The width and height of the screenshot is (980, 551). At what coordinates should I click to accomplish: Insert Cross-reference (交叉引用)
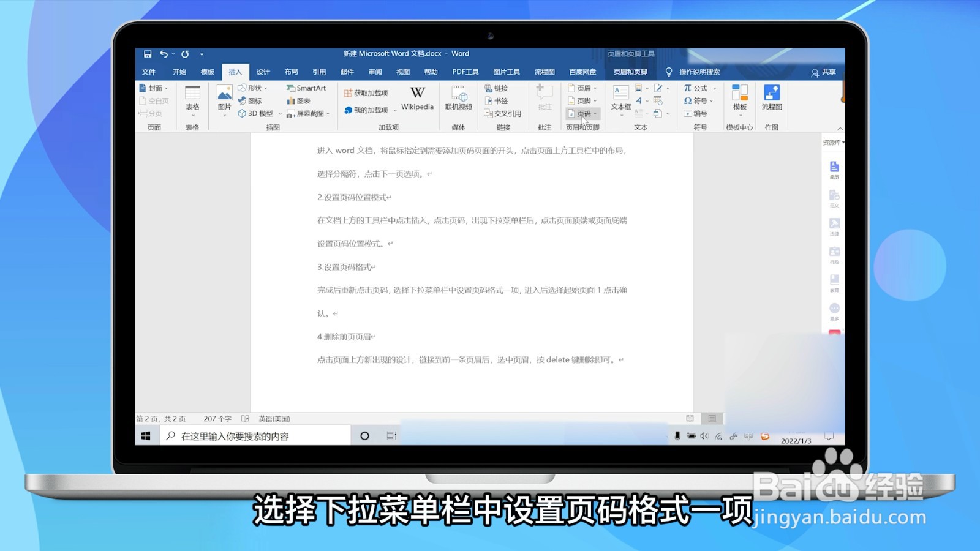coord(503,113)
